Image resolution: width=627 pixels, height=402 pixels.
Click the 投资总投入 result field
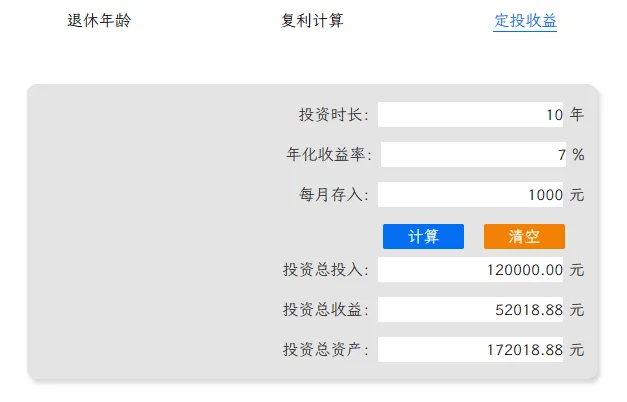[470, 270]
